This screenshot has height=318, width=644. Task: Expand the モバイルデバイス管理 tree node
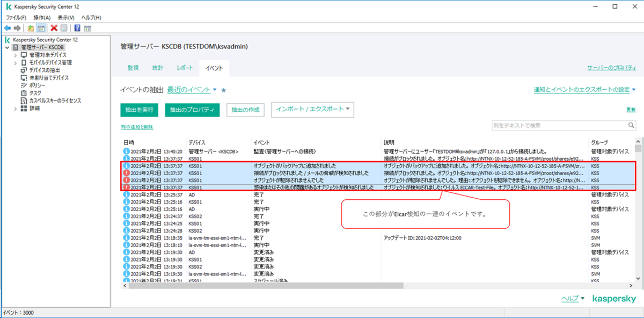[x=15, y=62]
